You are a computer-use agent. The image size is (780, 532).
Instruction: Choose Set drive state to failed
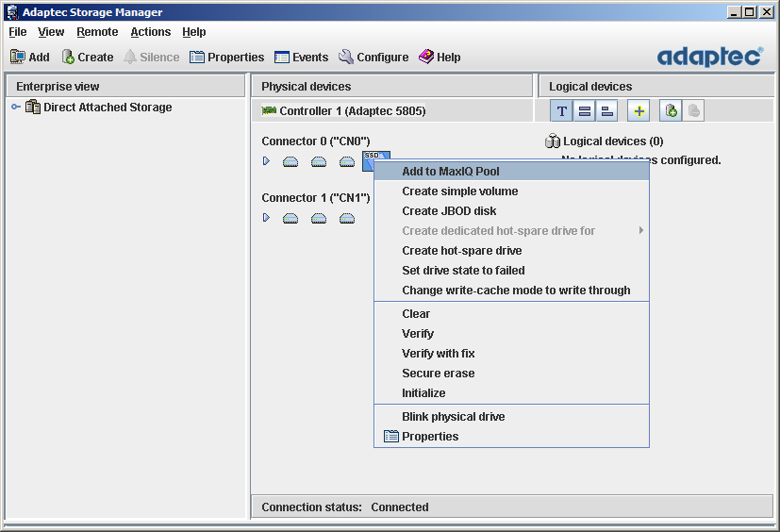point(511,270)
